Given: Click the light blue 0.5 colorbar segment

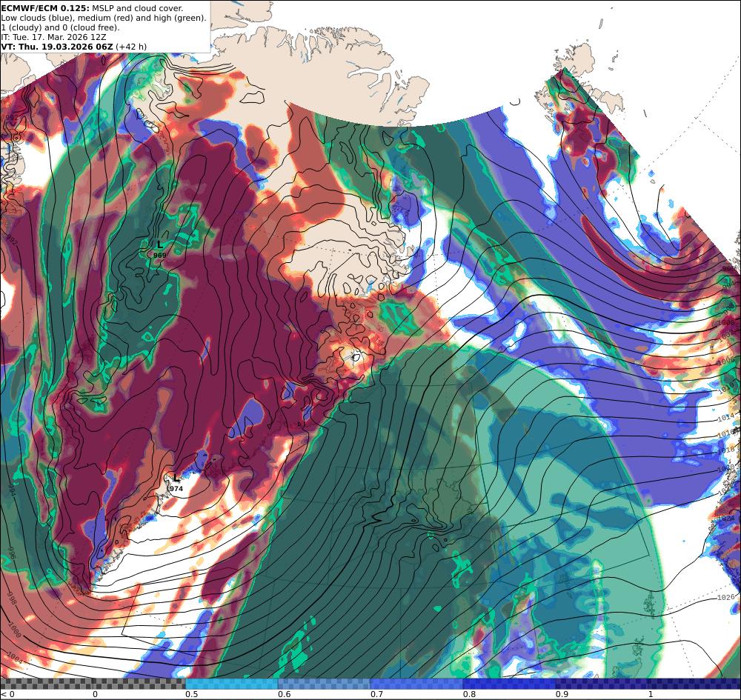Looking at the screenshot, I should tap(231, 684).
